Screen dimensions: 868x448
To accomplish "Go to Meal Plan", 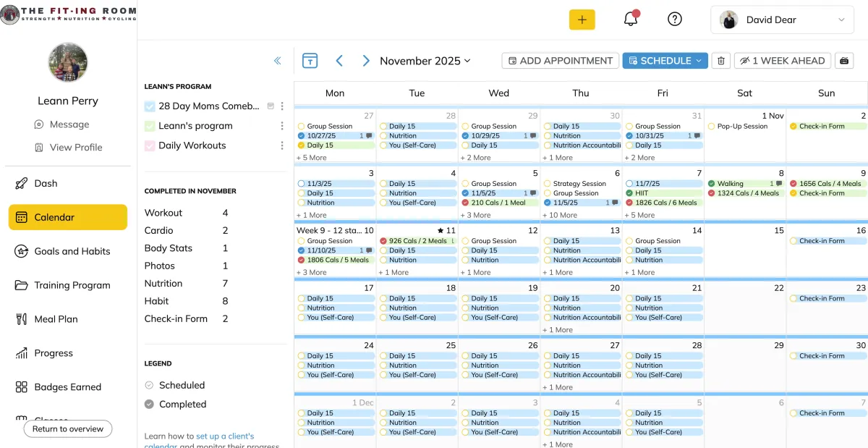I will click(x=68, y=319).
